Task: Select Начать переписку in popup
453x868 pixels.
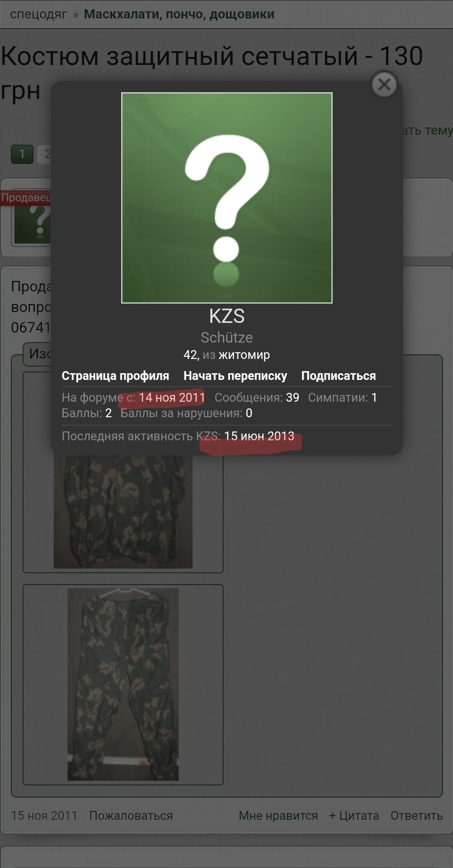Action: click(235, 376)
